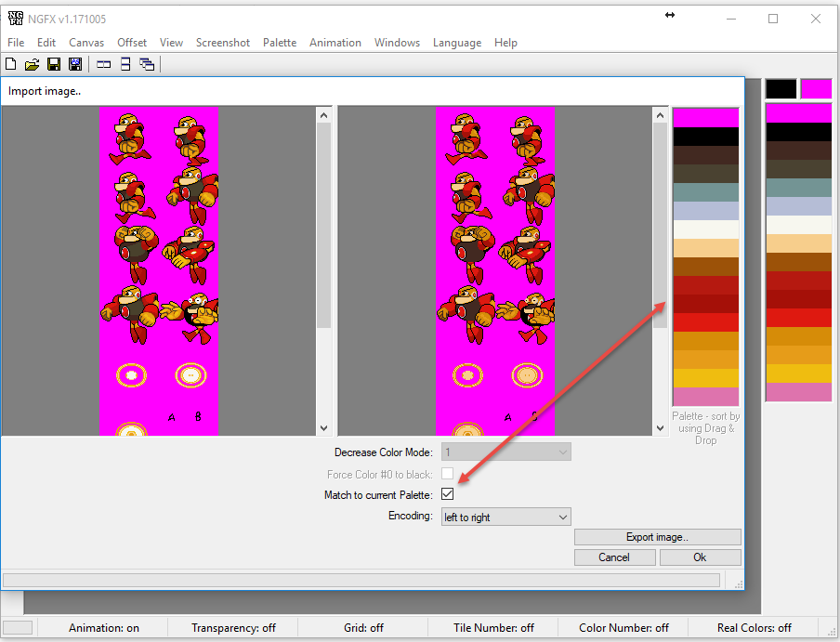Uncheck Match to current Palette checkbox
This screenshot has height=642, width=840.
pos(448,494)
